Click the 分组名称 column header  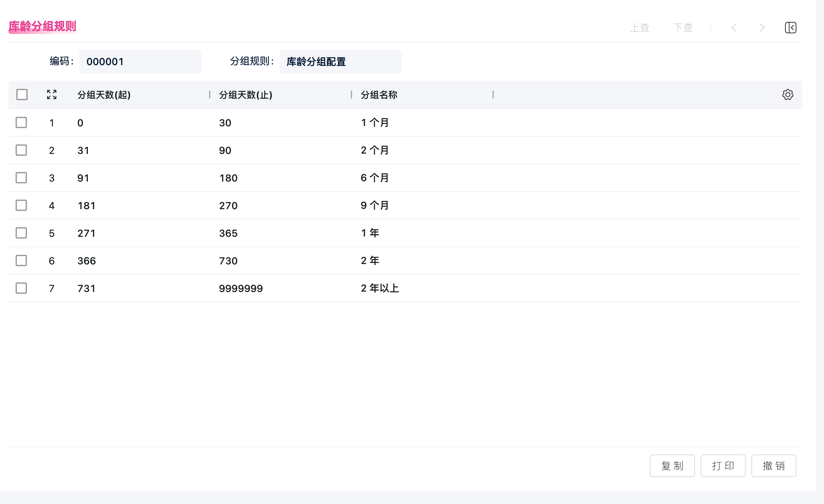379,95
